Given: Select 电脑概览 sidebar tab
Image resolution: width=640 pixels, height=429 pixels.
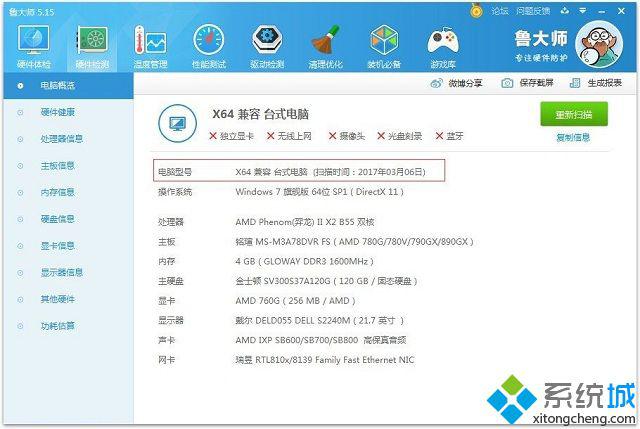Looking at the screenshot, I should pyautogui.click(x=69, y=86).
